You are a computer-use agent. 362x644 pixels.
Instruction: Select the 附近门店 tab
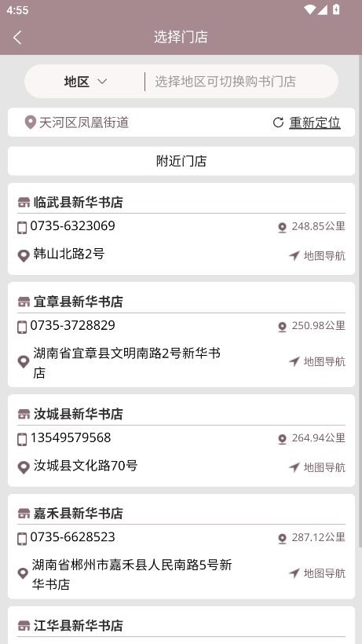pyautogui.click(x=181, y=161)
